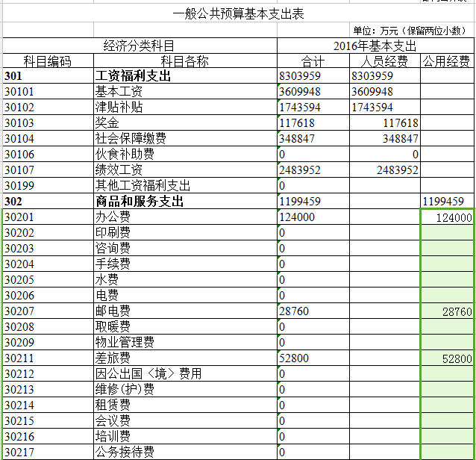Image resolution: width=476 pixels, height=460 pixels.
Task: Select 合计 value 52800 for 差旅费
Action: (313, 358)
